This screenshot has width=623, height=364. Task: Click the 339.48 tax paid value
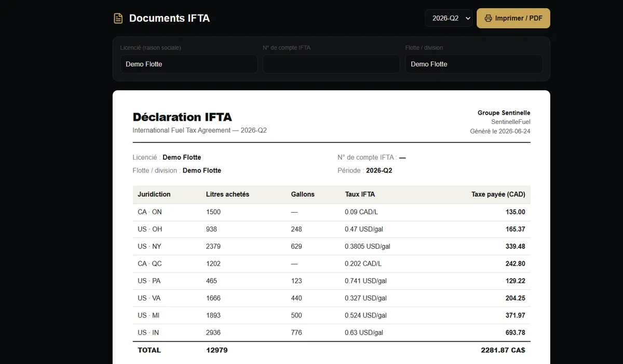coord(516,246)
